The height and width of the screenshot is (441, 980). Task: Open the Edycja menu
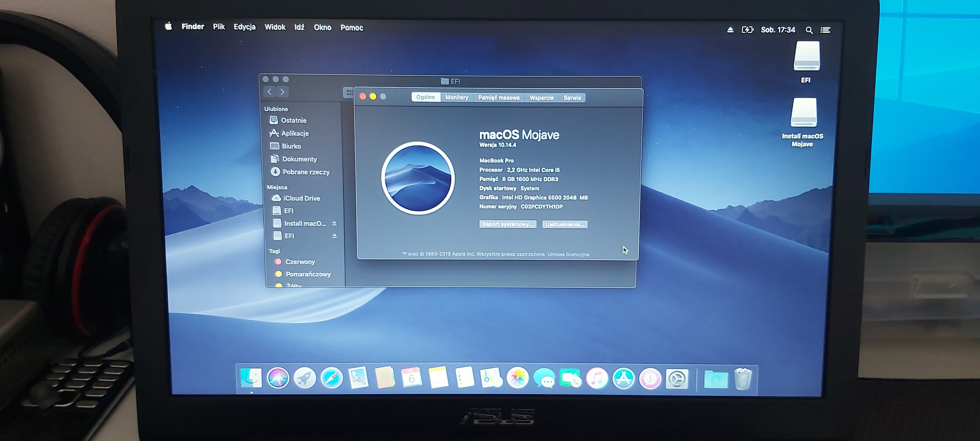[244, 27]
